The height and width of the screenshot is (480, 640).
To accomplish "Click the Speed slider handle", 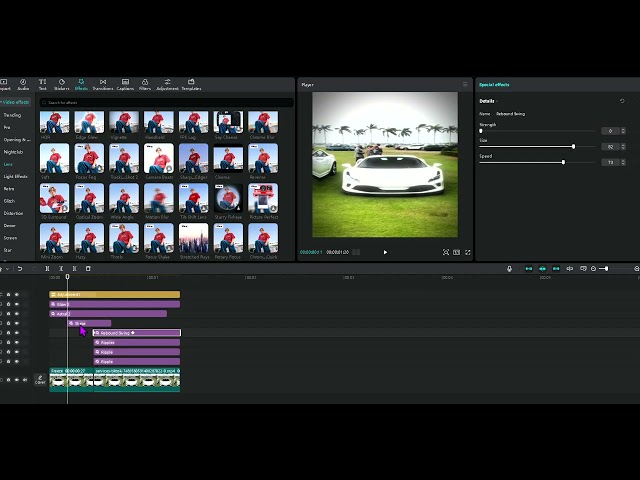I will tap(563, 162).
